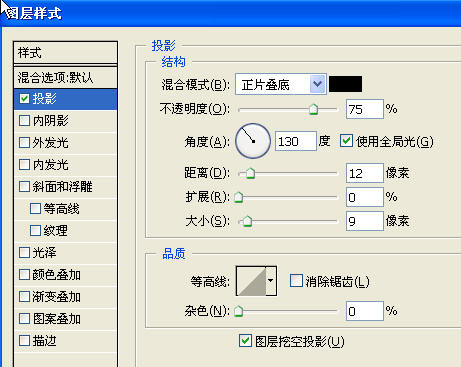Uncheck 使用全局光 global light checkbox

click(346, 141)
